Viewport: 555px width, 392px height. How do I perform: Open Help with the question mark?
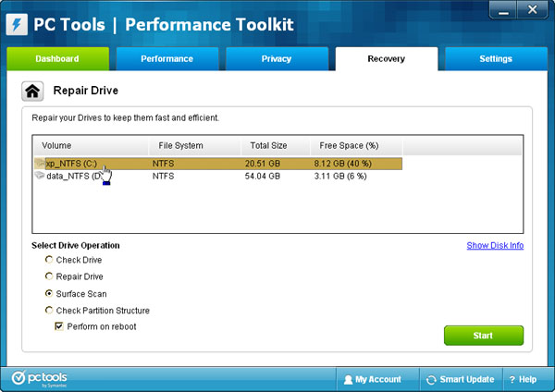pyautogui.click(x=524, y=379)
